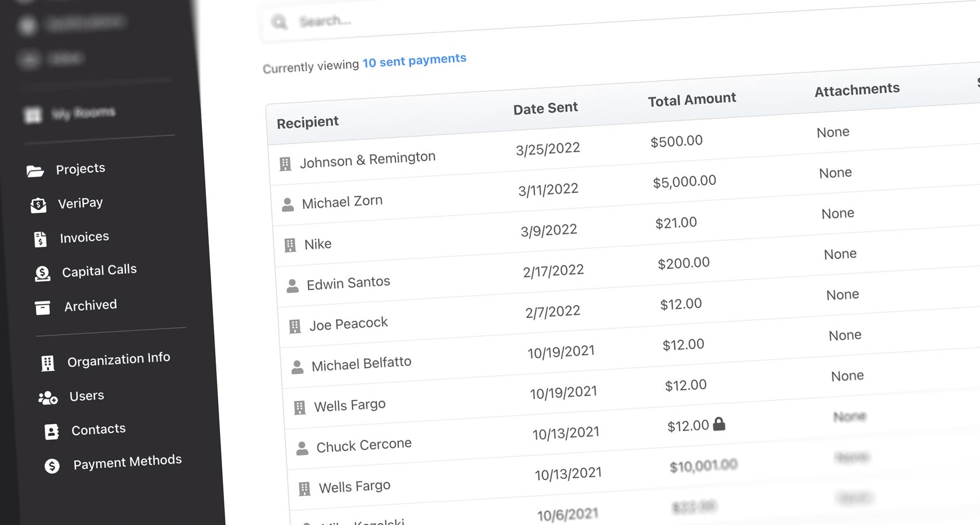The width and height of the screenshot is (980, 525).
Task: Select the Michael Zorn recipient name
Action: 342,202
